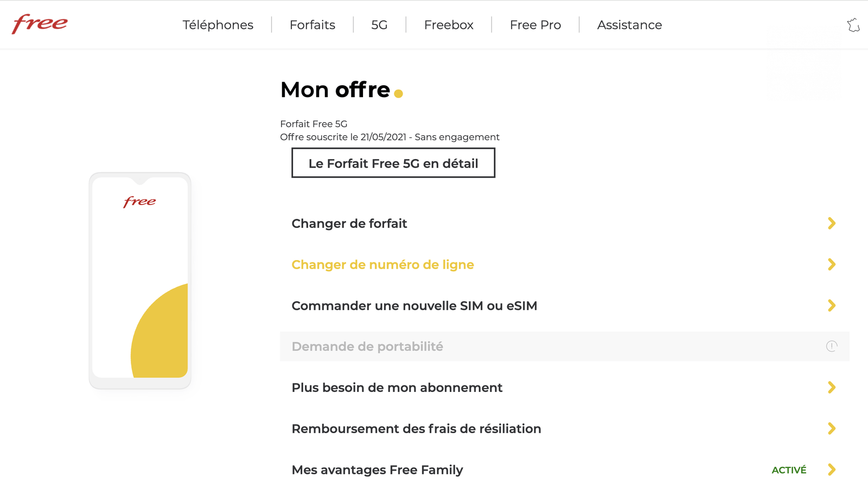Click the phone illustration thumbnail
This screenshot has width=868, height=501.
click(x=140, y=281)
